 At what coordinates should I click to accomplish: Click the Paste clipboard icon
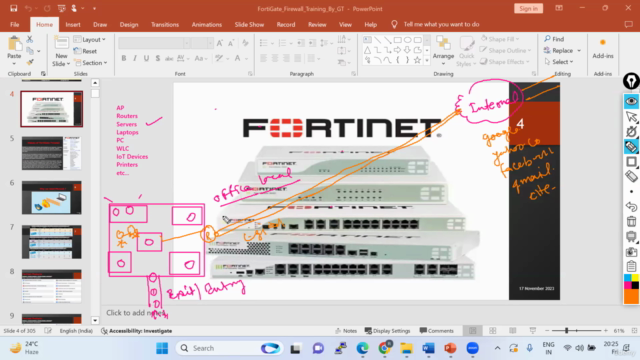point(14,44)
